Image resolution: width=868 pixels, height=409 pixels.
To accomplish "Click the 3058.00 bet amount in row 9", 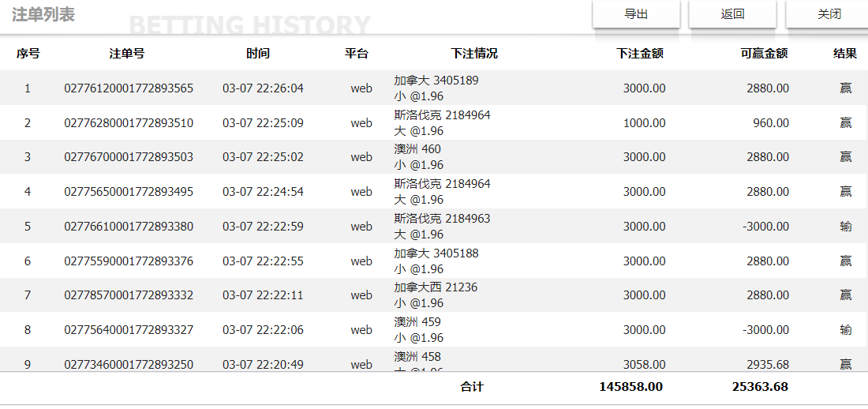I will tap(644, 365).
